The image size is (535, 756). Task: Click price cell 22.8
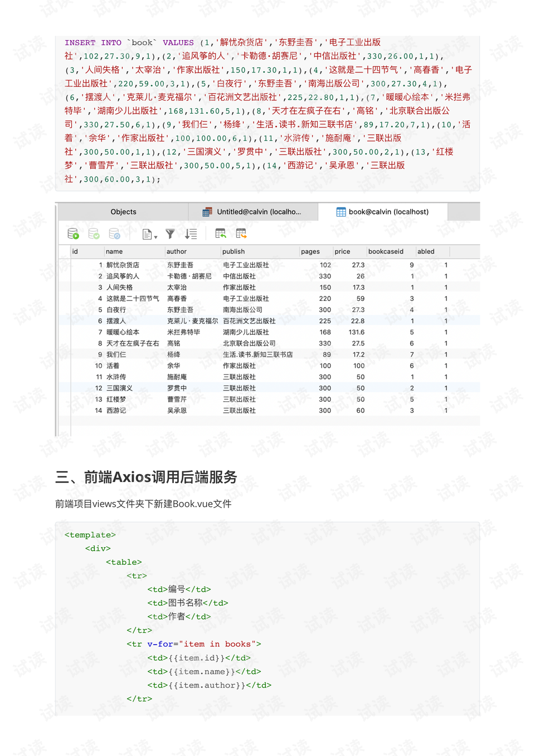tap(358, 321)
